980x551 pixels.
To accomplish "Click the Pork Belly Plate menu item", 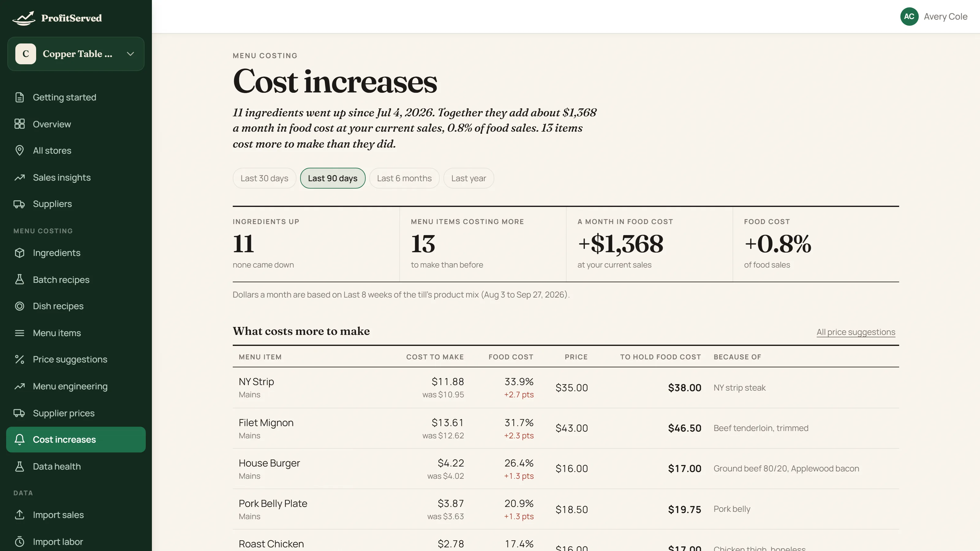I will (273, 504).
